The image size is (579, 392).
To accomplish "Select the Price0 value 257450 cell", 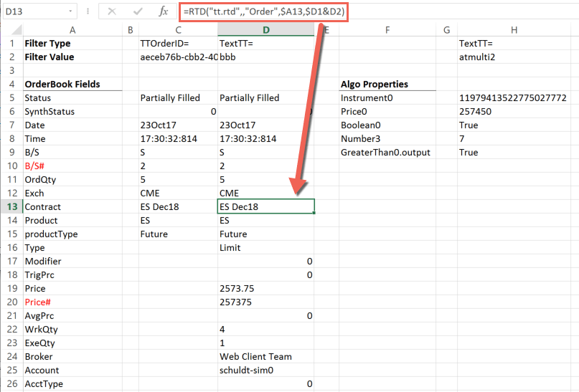I will pyautogui.click(x=514, y=111).
